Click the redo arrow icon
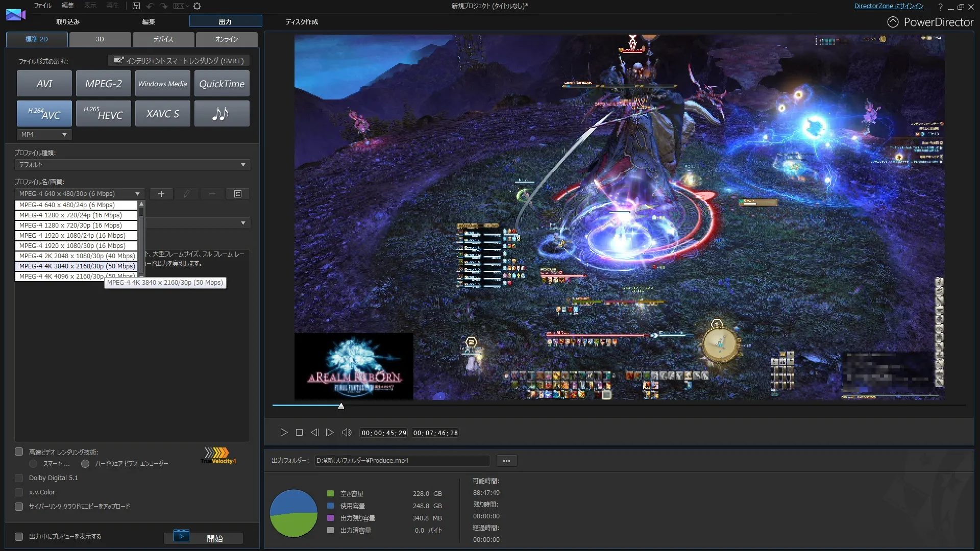Image resolution: width=980 pixels, height=551 pixels. [164, 6]
